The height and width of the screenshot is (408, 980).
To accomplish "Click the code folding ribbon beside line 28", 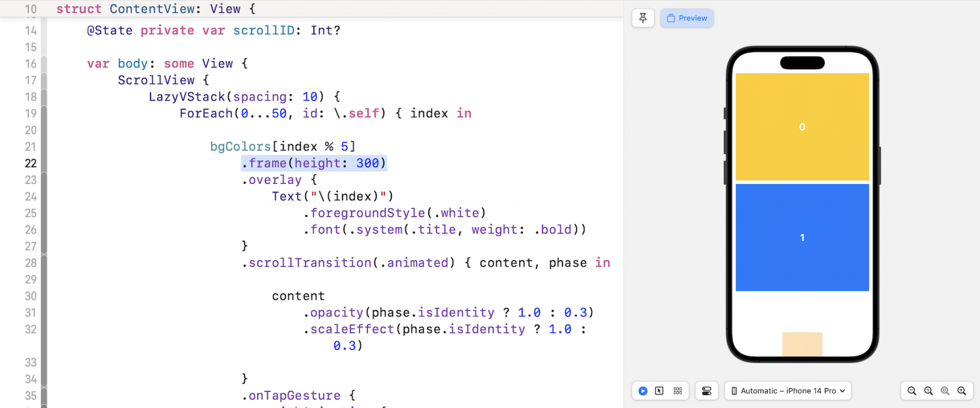I will coord(44,263).
